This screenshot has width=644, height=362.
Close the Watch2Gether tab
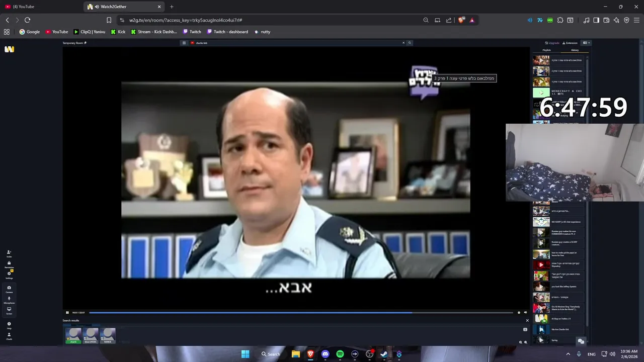[159, 7]
